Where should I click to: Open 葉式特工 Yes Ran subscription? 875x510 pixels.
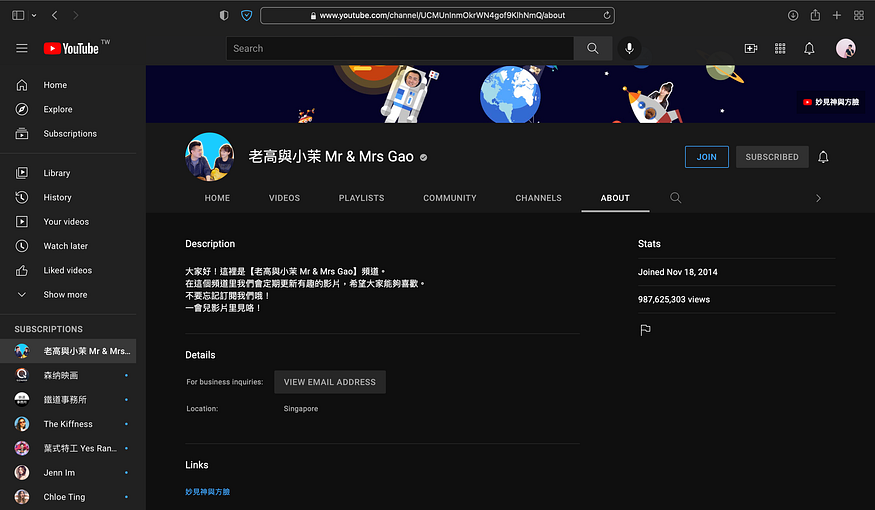[68, 448]
